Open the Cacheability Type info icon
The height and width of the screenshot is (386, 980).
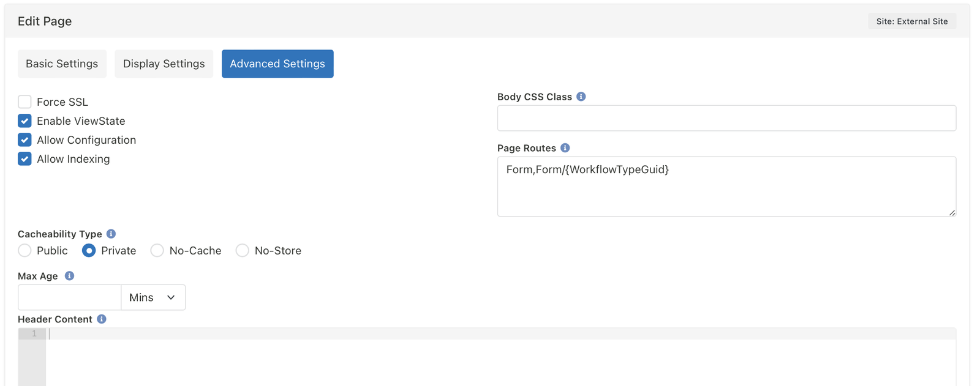tap(111, 234)
